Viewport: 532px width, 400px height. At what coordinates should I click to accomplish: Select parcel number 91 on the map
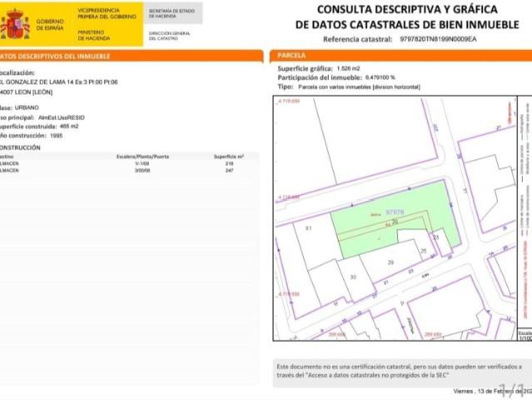[308, 227]
